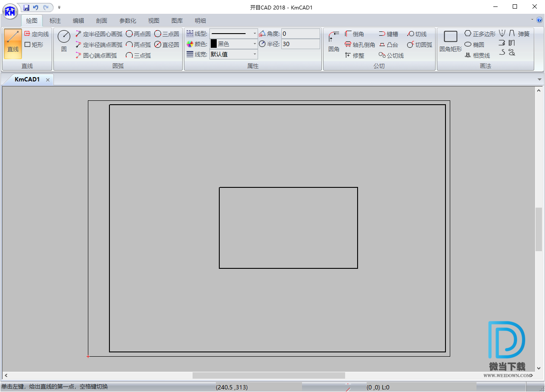Choose 圆心端点画弧 arc tool
Screen dimensions: 545x392
click(x=96, y=56)
